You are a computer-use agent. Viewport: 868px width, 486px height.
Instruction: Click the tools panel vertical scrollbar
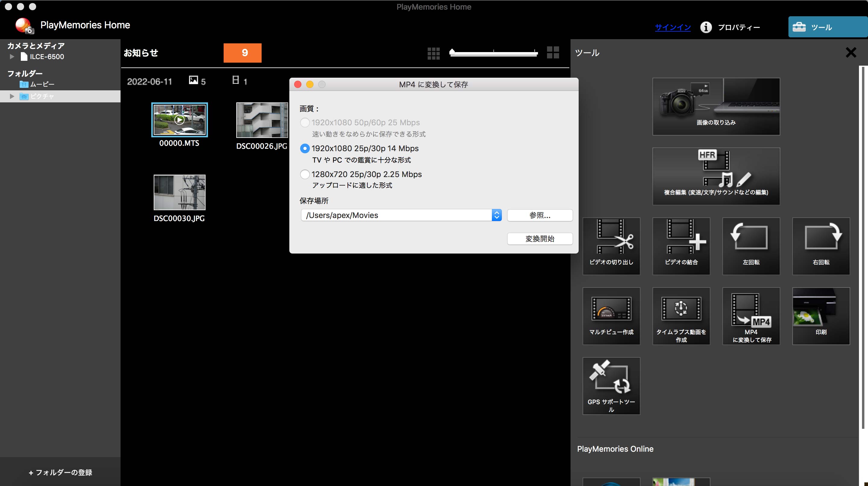[x=863, y=248]
